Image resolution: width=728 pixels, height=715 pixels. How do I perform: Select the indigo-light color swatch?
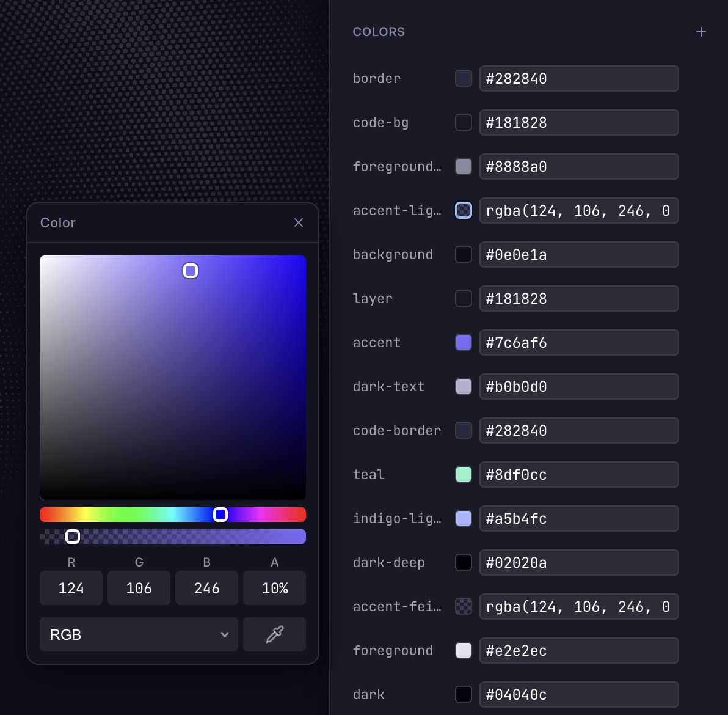(463, 518)
